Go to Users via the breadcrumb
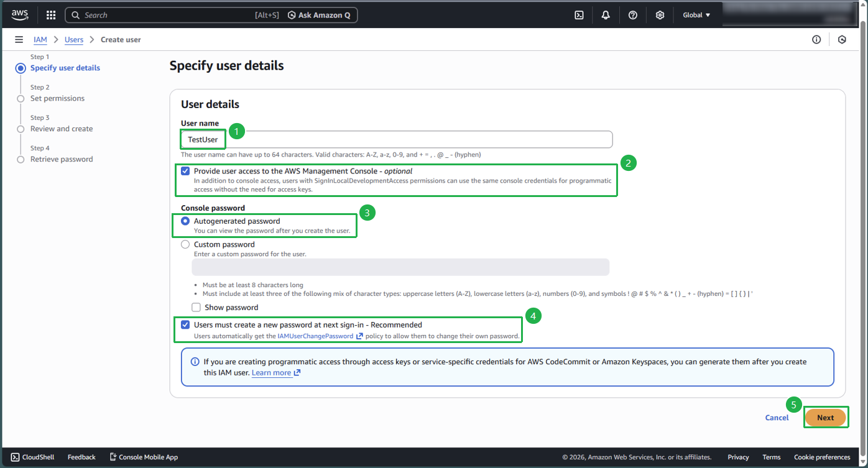This screenshot has width=868, height=468. pyautogui.click(x=73, y=39)
